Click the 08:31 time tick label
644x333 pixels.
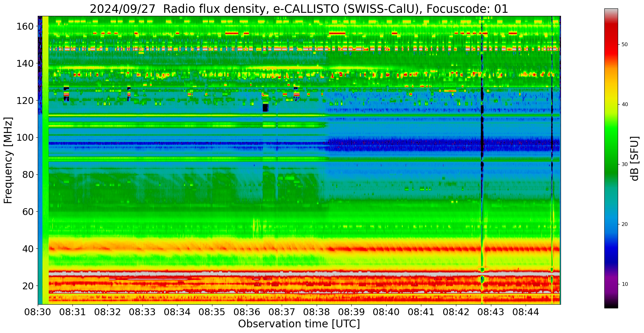click(73, 312)
